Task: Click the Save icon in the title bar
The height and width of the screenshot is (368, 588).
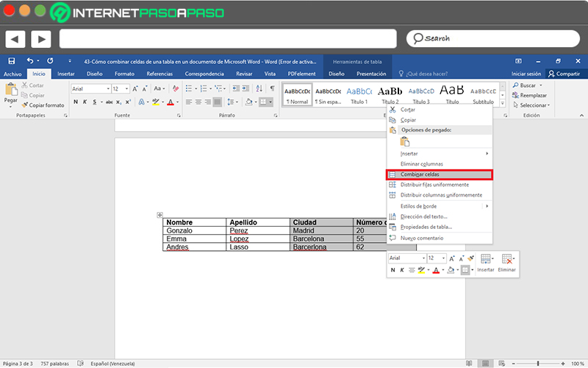Action: click(12, 61)
